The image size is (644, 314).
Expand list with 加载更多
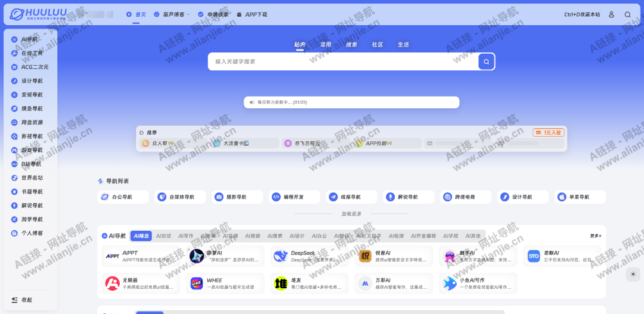tap(352, 213)
